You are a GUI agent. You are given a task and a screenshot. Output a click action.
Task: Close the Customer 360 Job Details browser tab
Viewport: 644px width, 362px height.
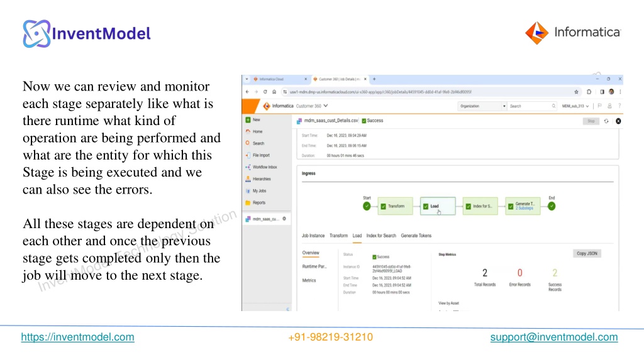coord(365,79)
